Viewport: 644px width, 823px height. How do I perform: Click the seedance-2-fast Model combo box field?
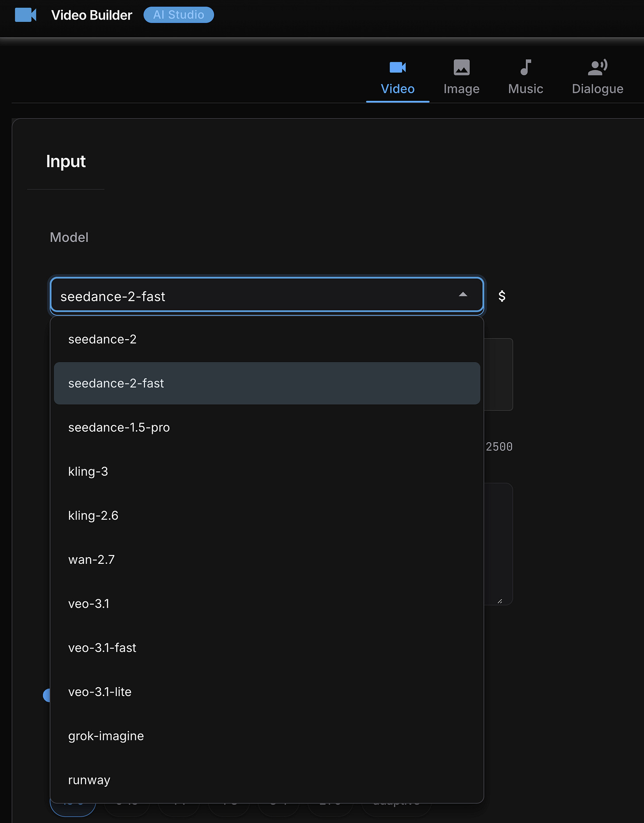pos(267,295)
